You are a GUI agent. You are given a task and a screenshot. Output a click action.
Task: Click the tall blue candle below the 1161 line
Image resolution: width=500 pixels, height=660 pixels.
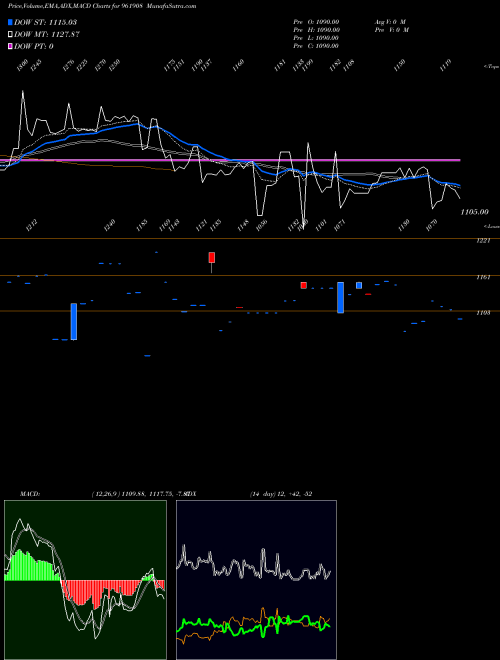(340, 298)
